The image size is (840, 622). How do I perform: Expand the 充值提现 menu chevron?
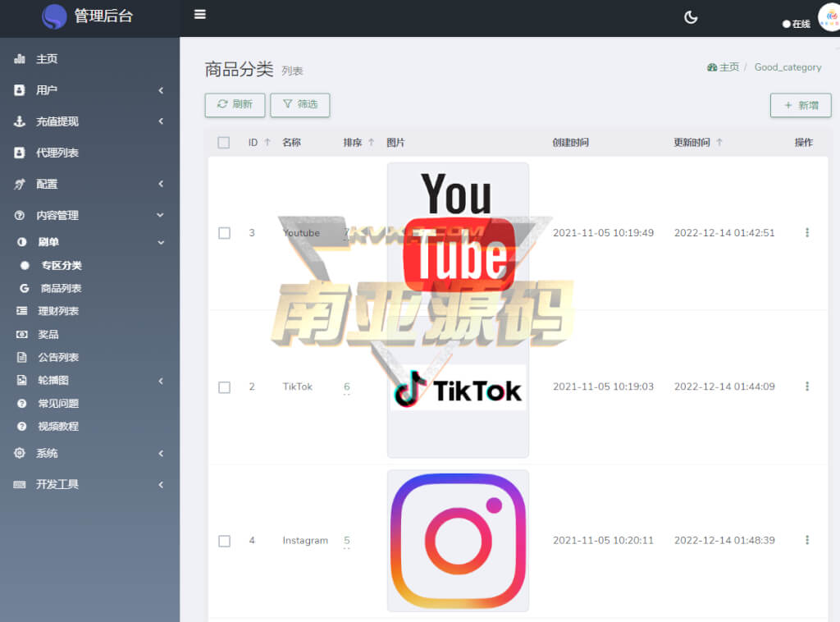tap(161, 121)
